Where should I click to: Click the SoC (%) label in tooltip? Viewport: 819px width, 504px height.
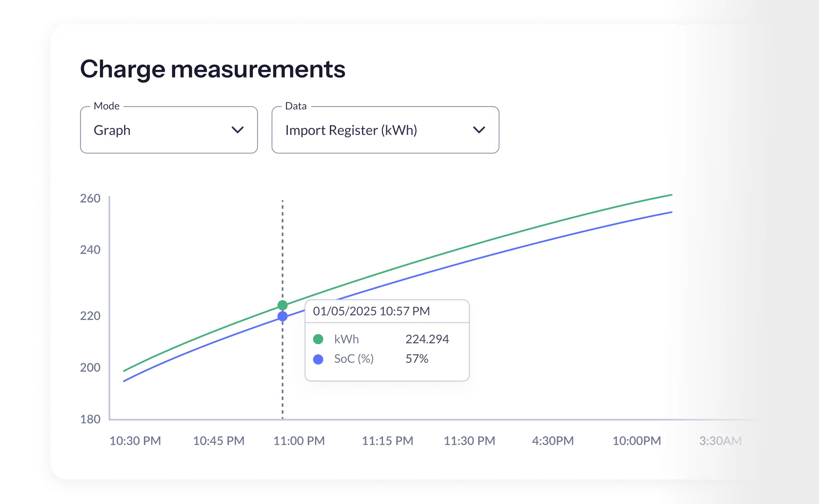pyautogui.click(x=354, y=359)
